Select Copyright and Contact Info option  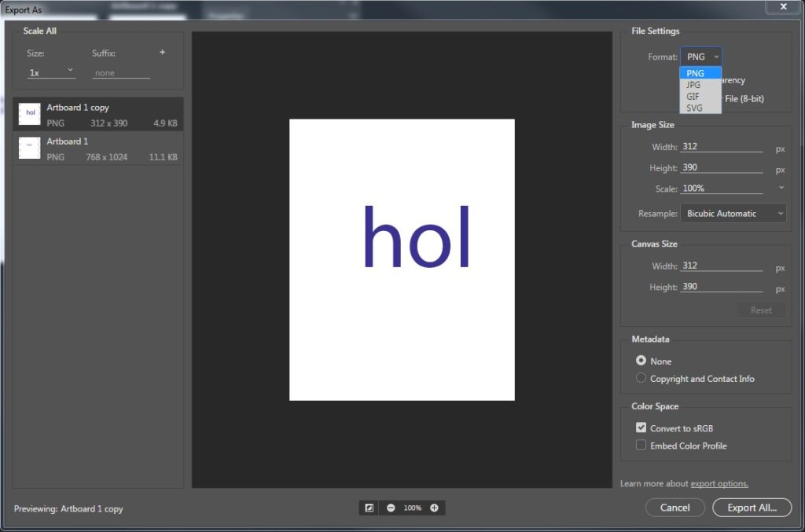click(641, 378)
